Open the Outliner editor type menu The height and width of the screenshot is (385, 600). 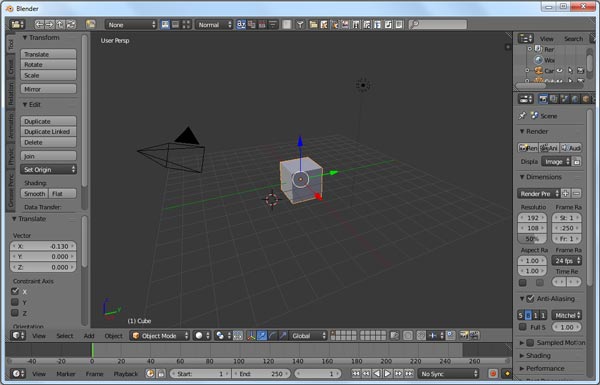526,38
